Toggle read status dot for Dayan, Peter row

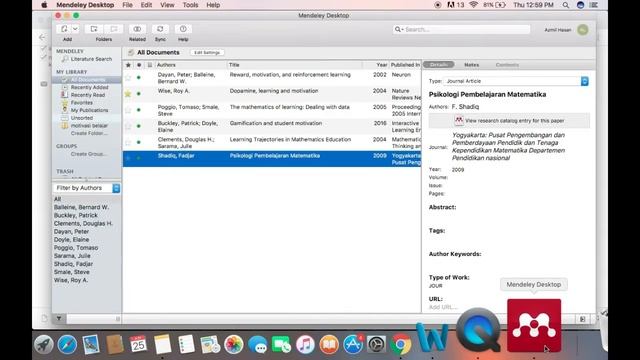tap(139, 78)
